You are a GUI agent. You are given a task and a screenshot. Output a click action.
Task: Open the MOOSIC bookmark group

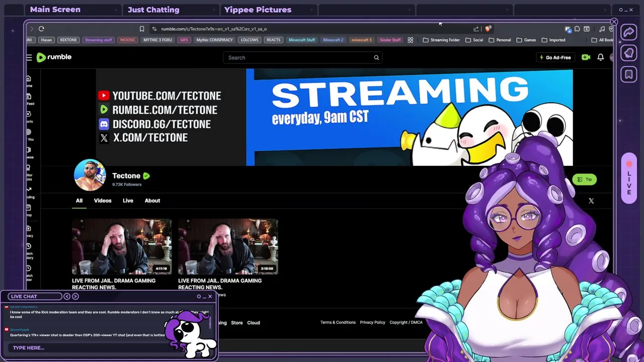click(128, 40)
